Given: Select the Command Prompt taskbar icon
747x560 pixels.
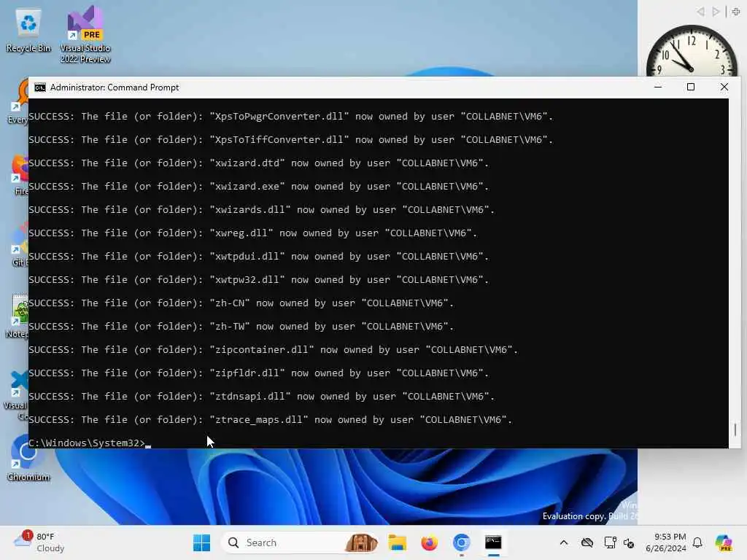Looking at the screenshot, I should pos(494,542).
